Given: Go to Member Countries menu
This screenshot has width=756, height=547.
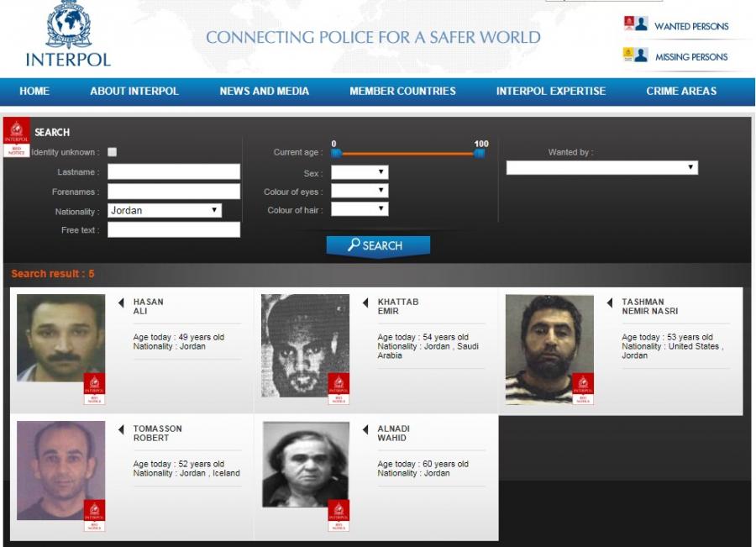Looking at the screenshot, I should click(402, 91).
